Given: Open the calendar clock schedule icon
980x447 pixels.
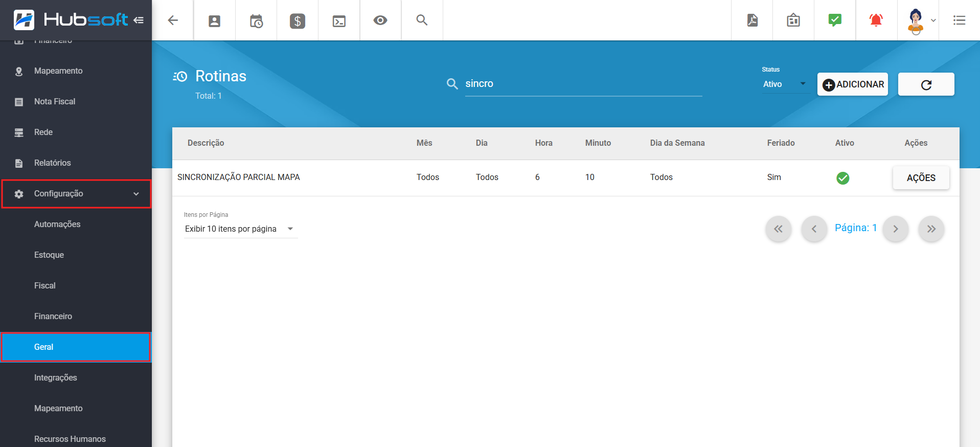Looking at the screenshot, I should tap(256, 21).
